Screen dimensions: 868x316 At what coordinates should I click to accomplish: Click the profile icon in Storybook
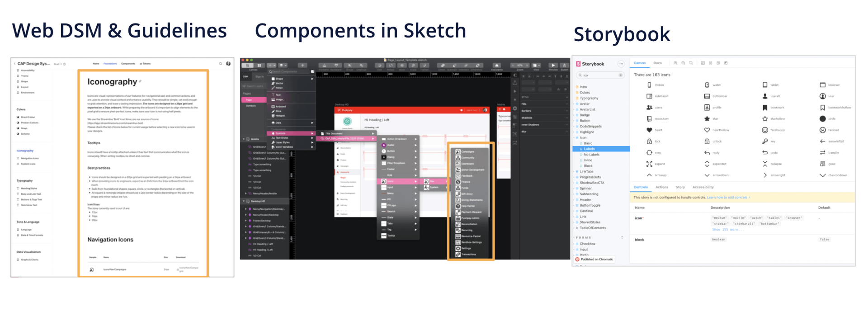[707, 108]
